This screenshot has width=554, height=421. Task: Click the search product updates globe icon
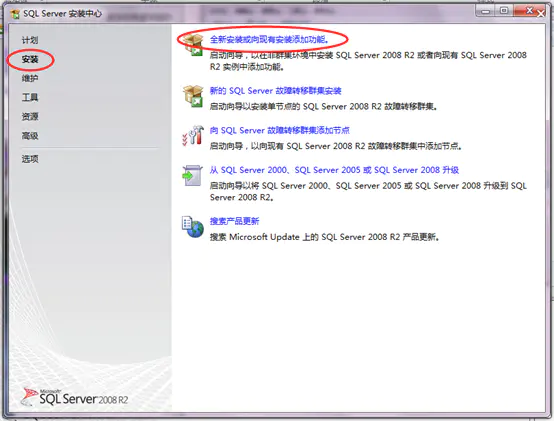pyautogui.click(x=193, y=226)
